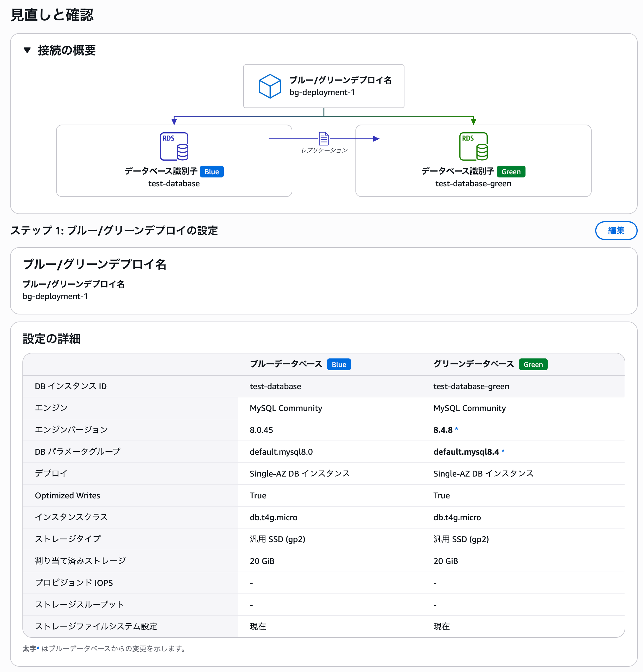Click the default.mysql8.4 parameter group value
643x672 pixels.
[x=466, y=452]
